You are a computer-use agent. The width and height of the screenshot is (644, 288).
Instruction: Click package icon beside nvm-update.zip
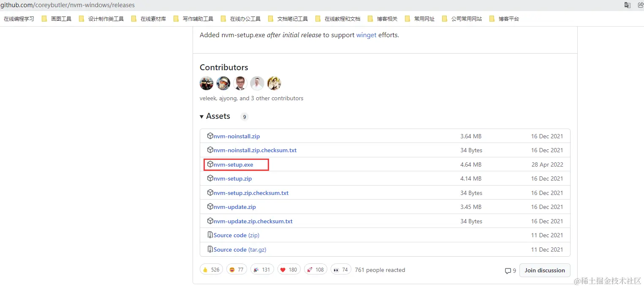click(210, 206)
